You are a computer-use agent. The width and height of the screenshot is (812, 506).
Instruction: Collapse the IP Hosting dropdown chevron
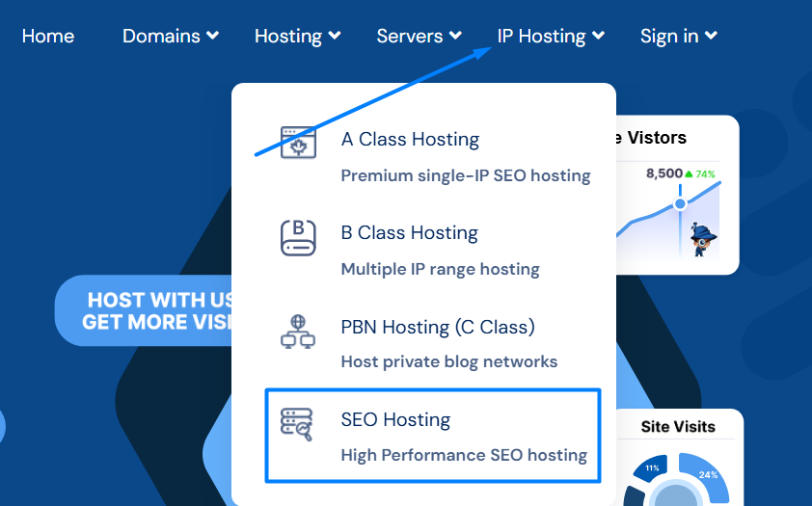click(x=598, y=36)
